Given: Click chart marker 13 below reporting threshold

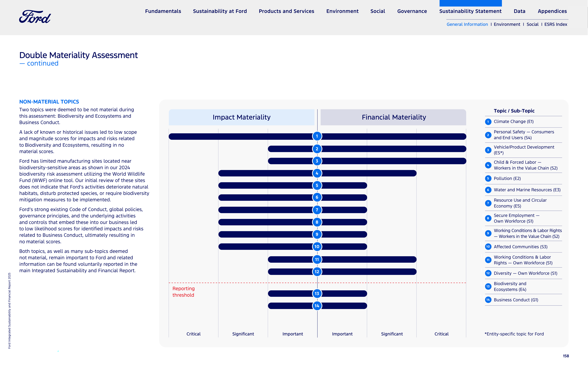Looking at the screenshot, I should [x=317, y=293].
